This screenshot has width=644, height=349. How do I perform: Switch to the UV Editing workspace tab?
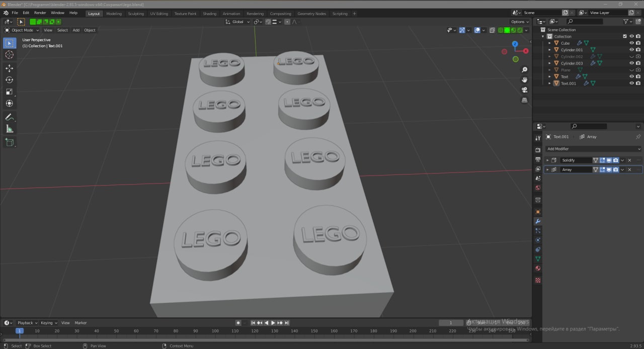[159, 14]
